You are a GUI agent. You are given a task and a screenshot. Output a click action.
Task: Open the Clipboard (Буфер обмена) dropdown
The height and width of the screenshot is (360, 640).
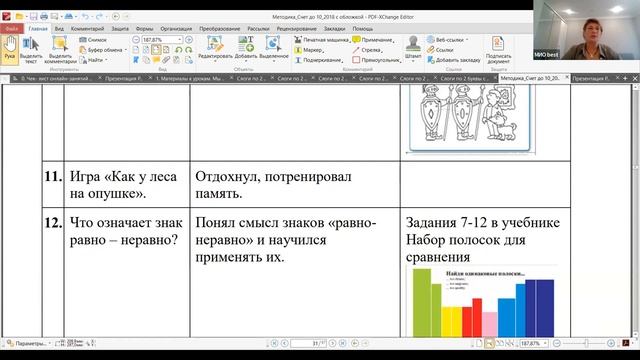tap(103, 50)
